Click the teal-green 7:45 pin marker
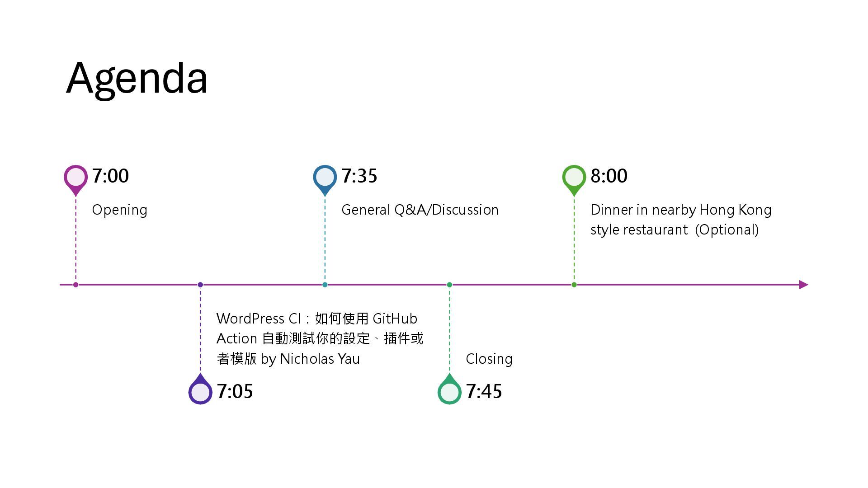This screenshot has height=488, width=868. coord(449,392)
